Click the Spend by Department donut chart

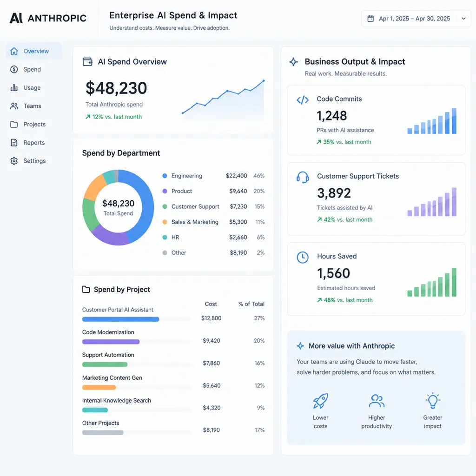(x=118, y=207)
